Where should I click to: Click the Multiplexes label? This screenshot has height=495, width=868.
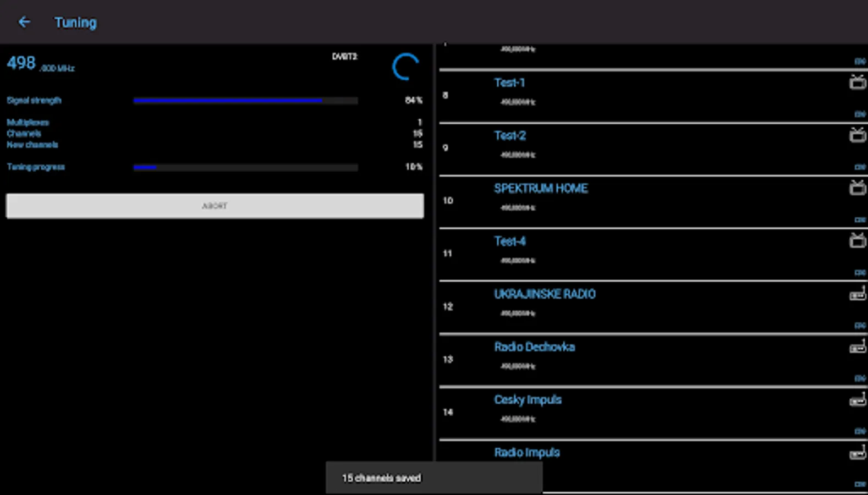point(28,123)
